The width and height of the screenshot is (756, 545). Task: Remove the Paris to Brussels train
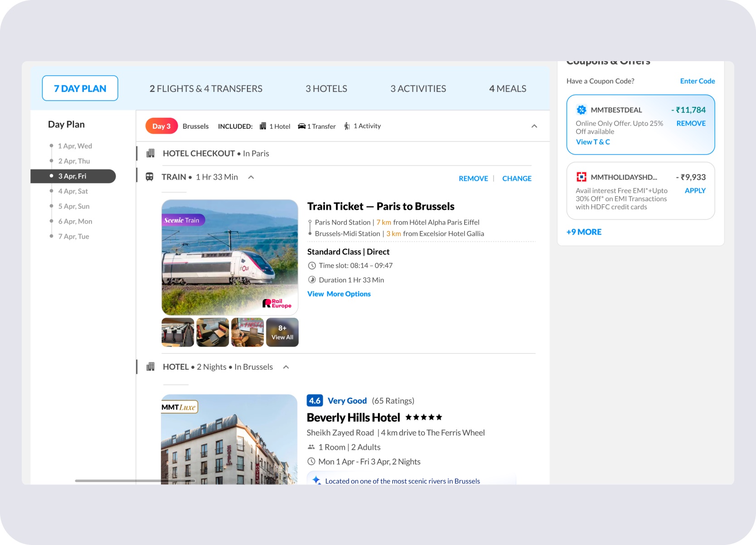tap(473, 178)
